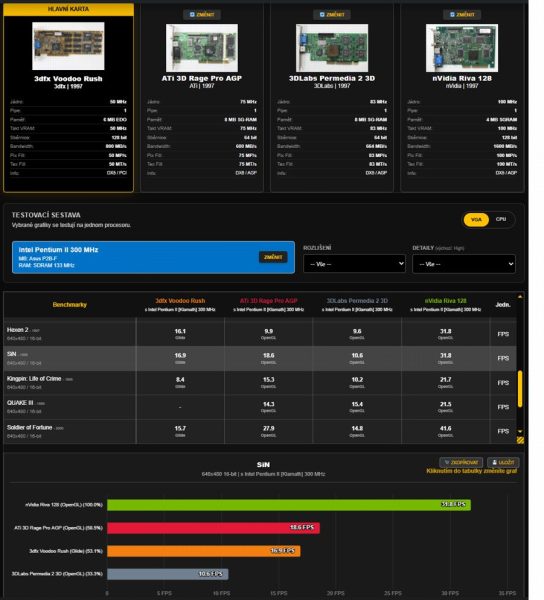Click the Soldier of Fortune ATI 27.9 value
The image size is (544, 600).
coord(269,429)
